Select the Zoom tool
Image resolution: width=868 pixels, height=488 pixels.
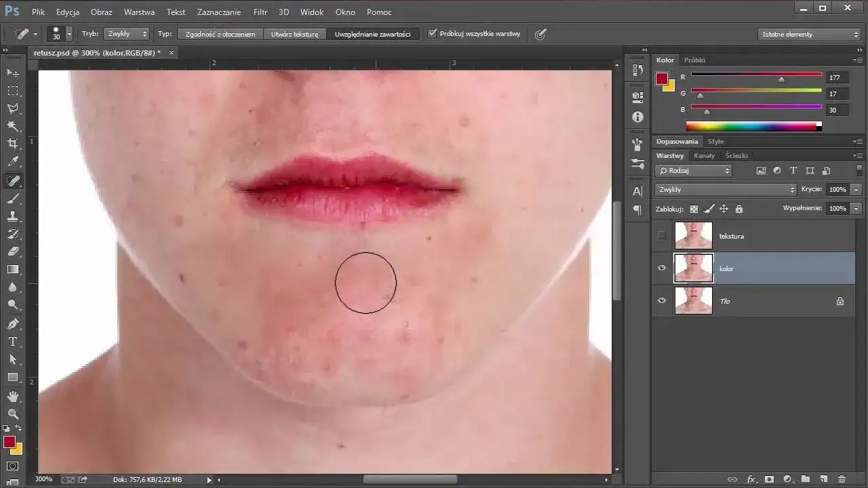pyautogui.click(x=14, y=414)
